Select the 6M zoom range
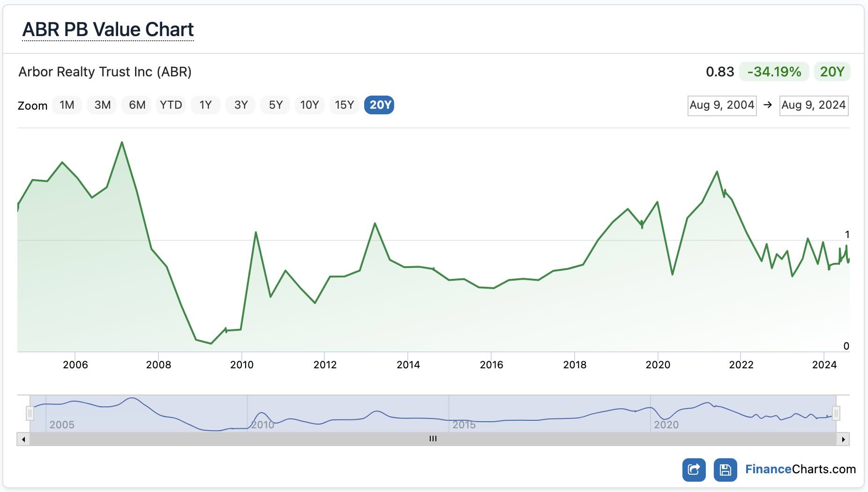This screenshot has width=868, height=492. [137, 105]
